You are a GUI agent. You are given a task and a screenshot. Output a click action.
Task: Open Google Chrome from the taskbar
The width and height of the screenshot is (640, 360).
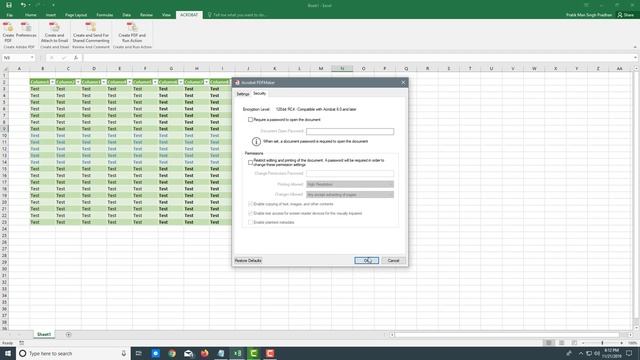[x=172, y=353]
